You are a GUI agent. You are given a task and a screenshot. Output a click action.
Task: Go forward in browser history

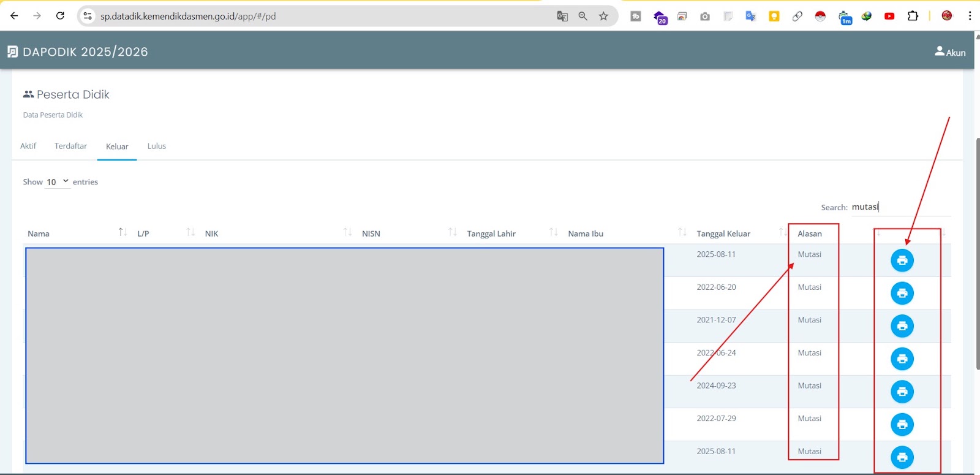37,16
